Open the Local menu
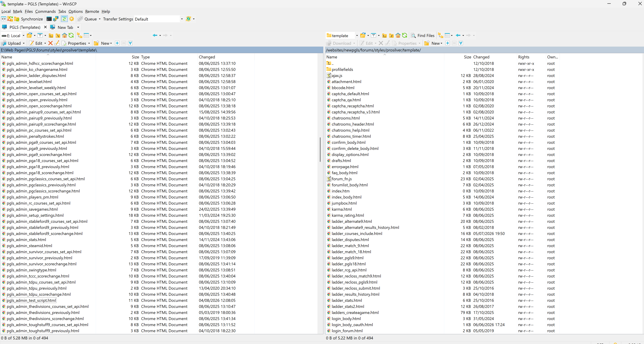The height and width of the screenshot is (344, 644). coord(6,11)
